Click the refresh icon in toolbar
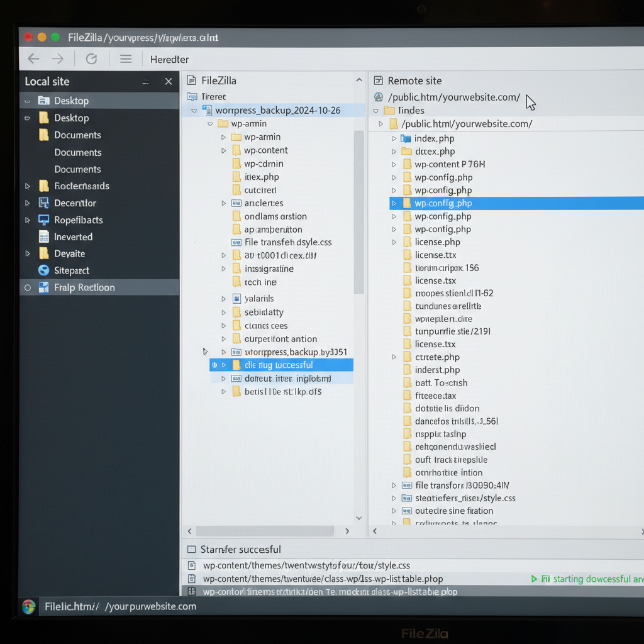The image size is (644, 644). pyautogui.click(x=91, y=58)
